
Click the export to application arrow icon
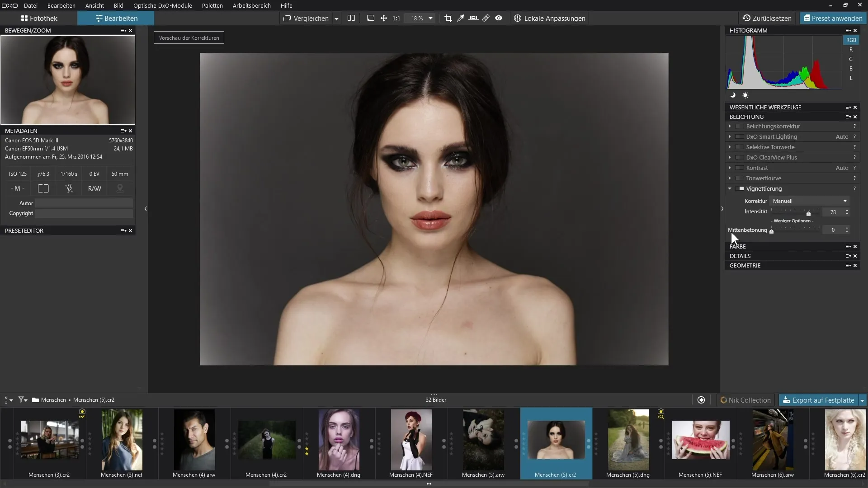(x=701, y=400)
